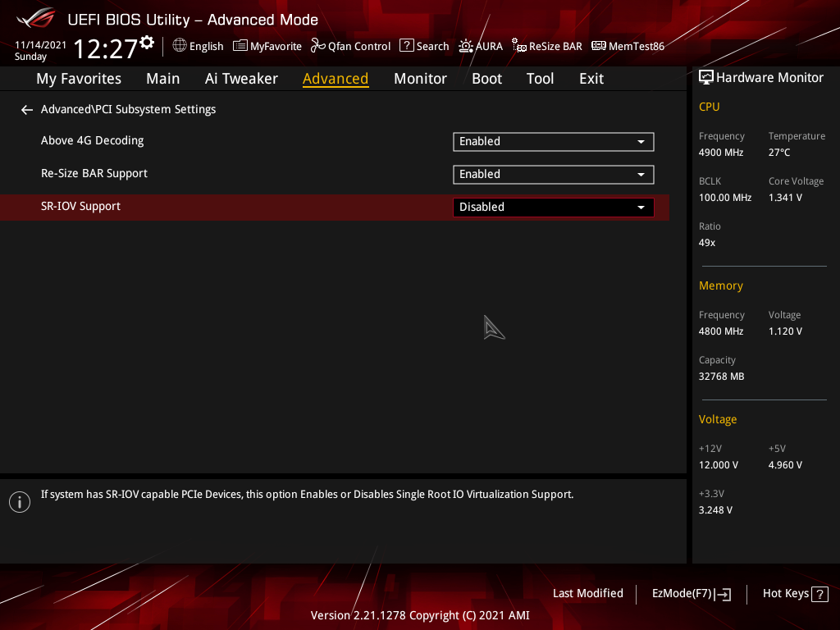The height and width of the screenshot is (630, 840).
Task: Click the Voltage section heading
Action: [x=718, y=419]
